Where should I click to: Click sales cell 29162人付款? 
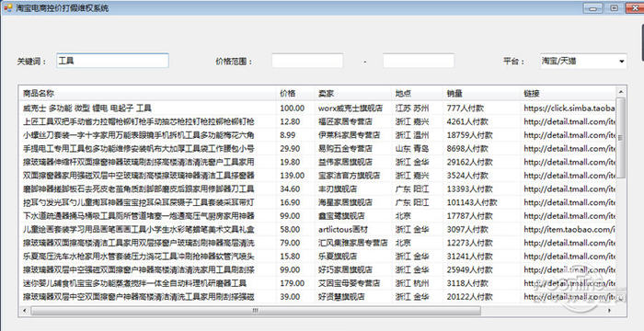coord(470,162)
